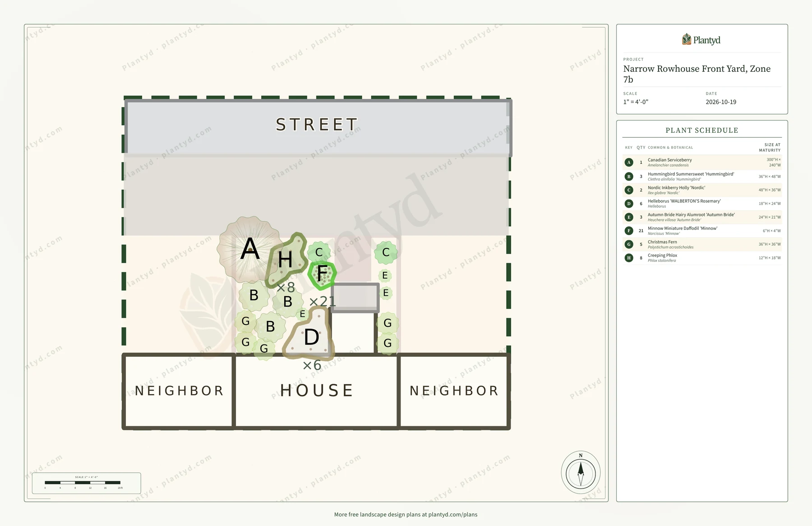Click Minnow Miniature Daffodil 'Minnow' row name
Image resolution: width=812 pixels, height=526 pixels.
pos(683,228)
